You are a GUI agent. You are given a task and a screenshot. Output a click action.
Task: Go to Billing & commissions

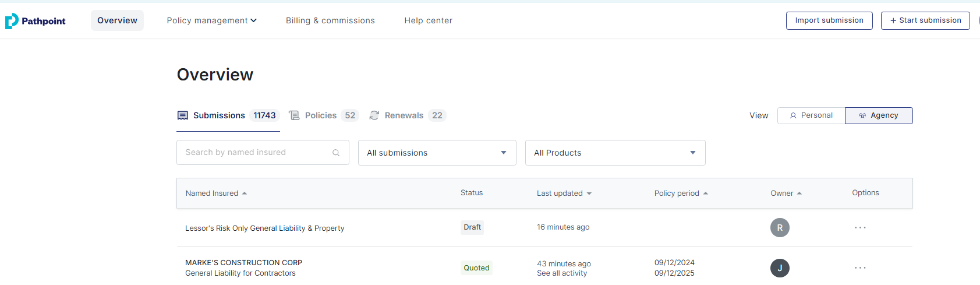point(330,20)
